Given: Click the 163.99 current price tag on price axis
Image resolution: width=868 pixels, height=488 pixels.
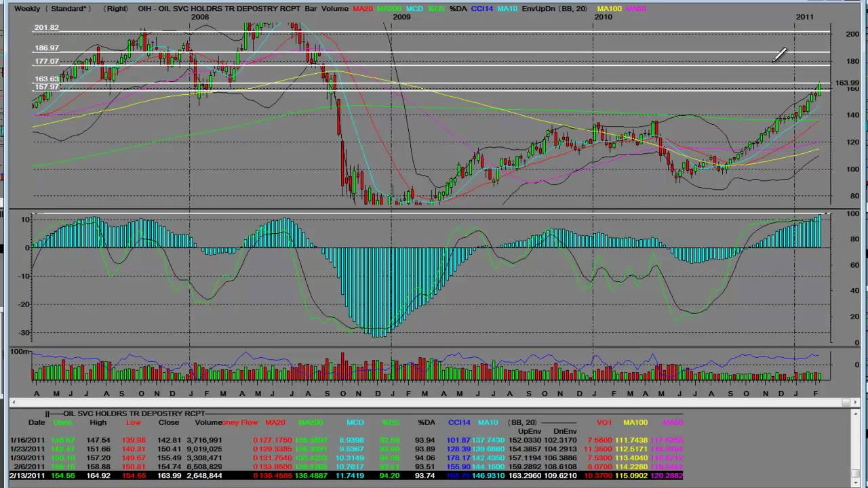Looking at the screenshot, I should point(847,83).
